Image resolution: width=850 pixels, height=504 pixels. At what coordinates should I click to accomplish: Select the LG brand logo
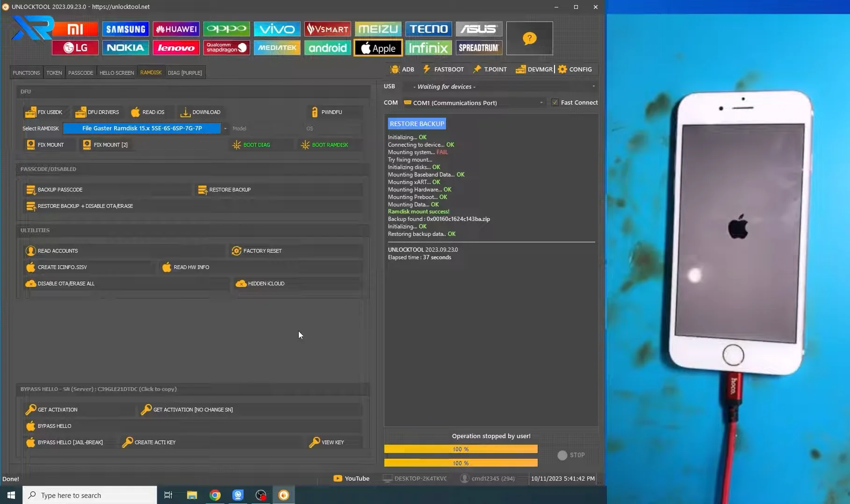pyautogui.click(x=75, y=48)
